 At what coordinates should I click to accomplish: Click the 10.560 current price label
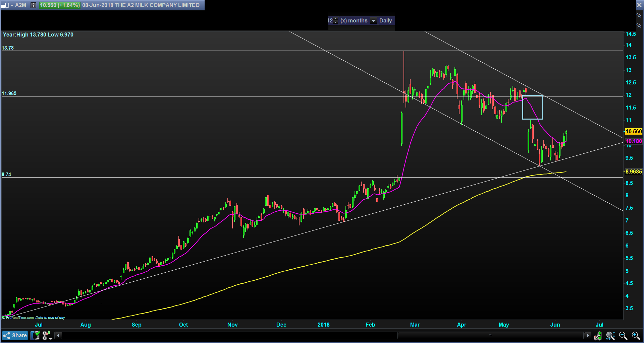[634, 132]
